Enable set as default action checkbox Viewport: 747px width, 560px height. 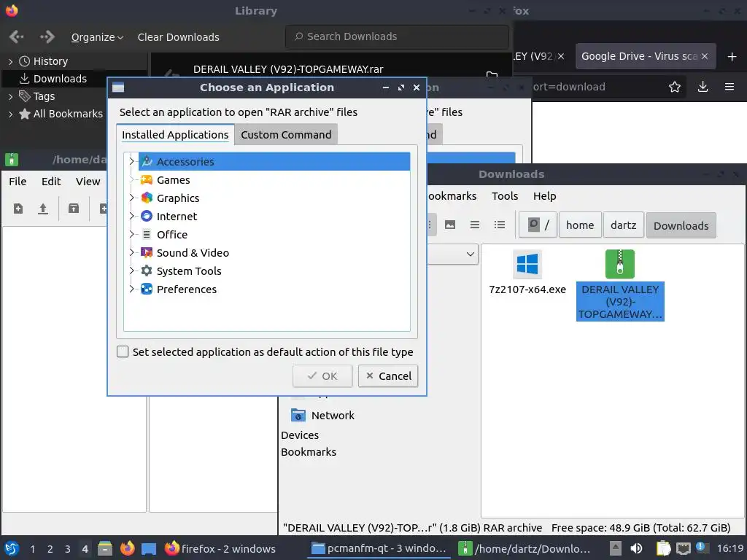coord(123,351)
